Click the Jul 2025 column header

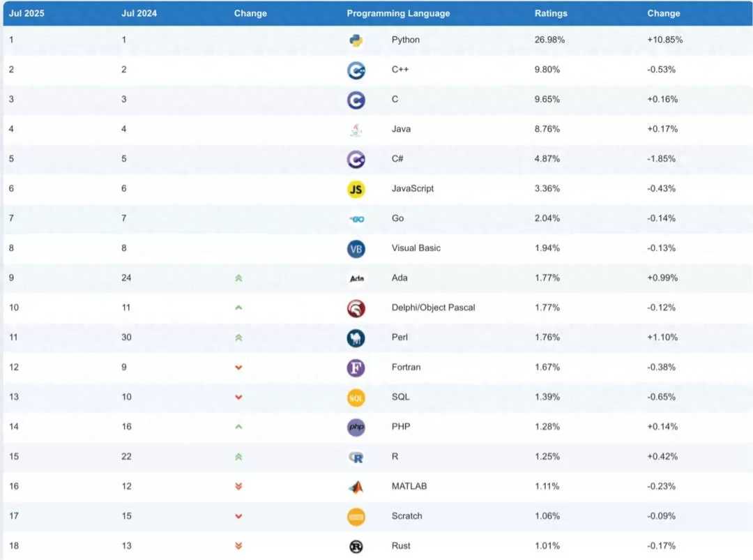click(x=26, y=13)
